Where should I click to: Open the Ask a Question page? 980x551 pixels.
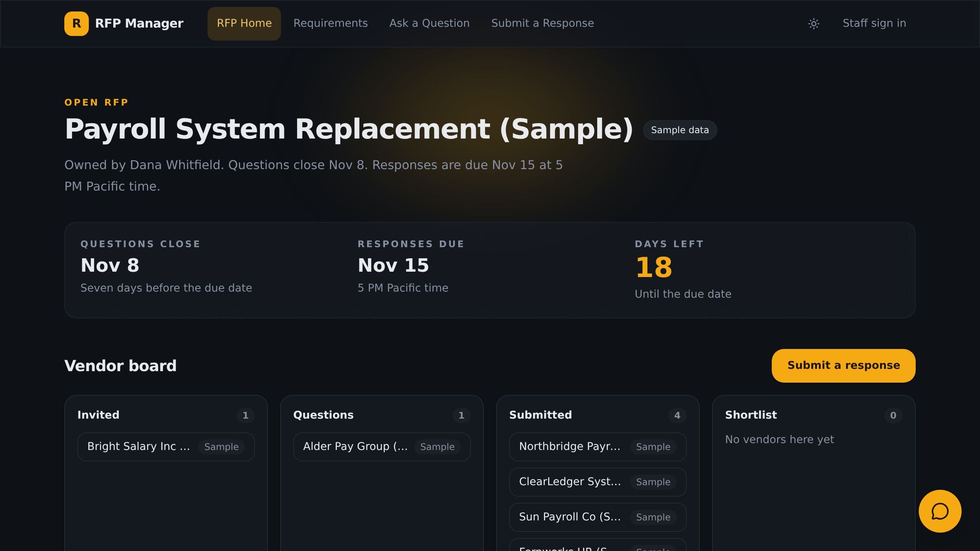(429, 23)
